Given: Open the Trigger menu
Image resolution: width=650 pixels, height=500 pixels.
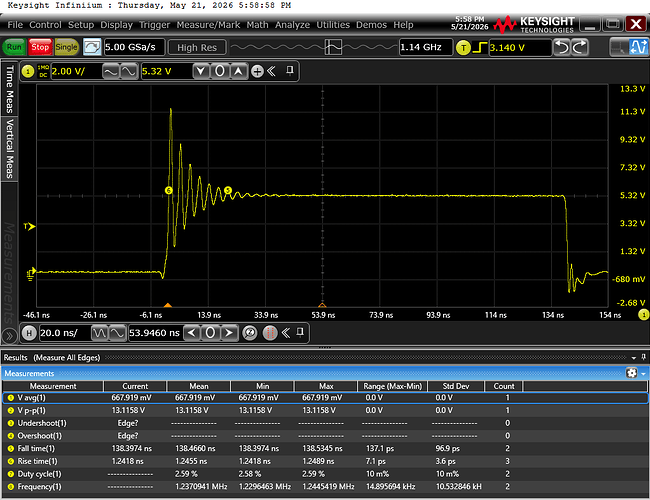Looking at the screenshot, I should point(155,25).
